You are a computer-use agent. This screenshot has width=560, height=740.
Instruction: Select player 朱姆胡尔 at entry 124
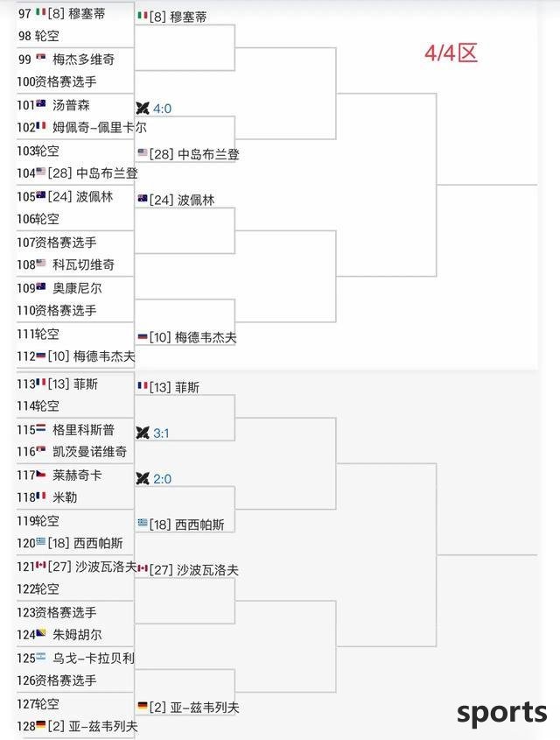77,634
